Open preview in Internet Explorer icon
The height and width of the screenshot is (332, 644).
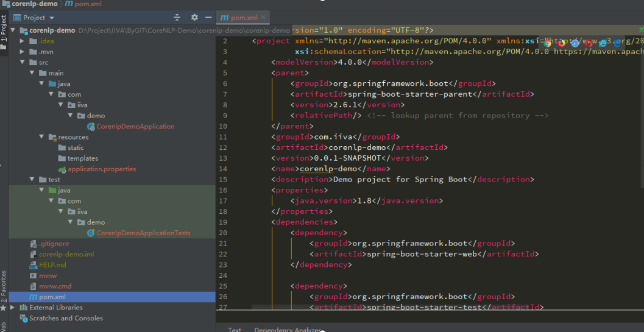pos(603,43)
